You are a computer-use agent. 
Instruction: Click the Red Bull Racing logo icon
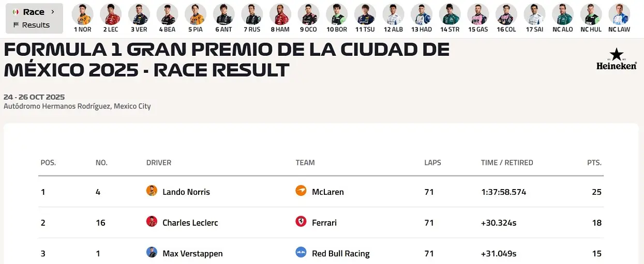[x=301, y=253]
